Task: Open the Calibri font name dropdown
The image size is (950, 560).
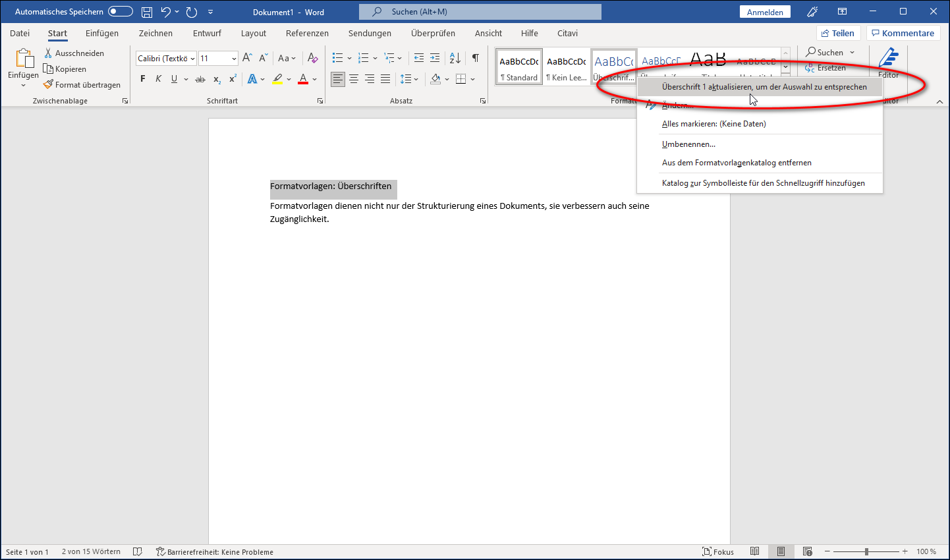Action: point(192,59)
